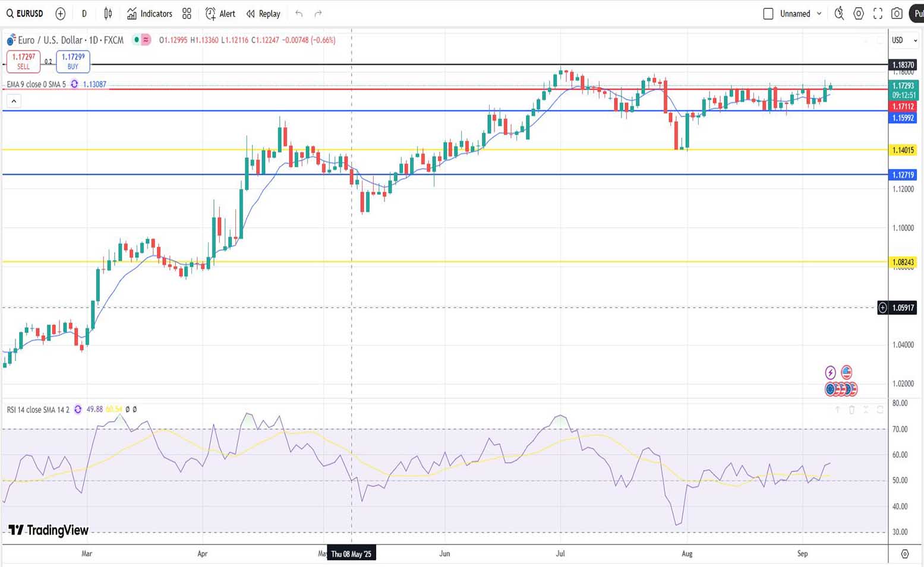
Task: Click the undo arrow
Action: (299, 14)
